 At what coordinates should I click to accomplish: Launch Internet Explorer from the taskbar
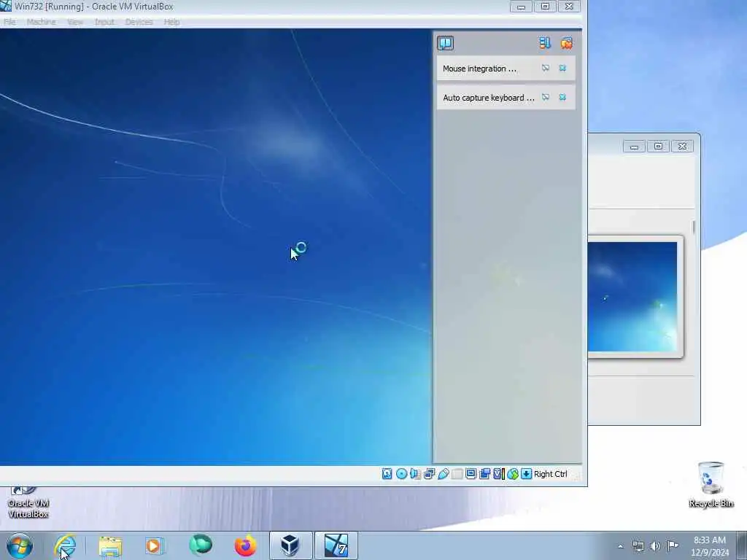click(x=66, y=545)
